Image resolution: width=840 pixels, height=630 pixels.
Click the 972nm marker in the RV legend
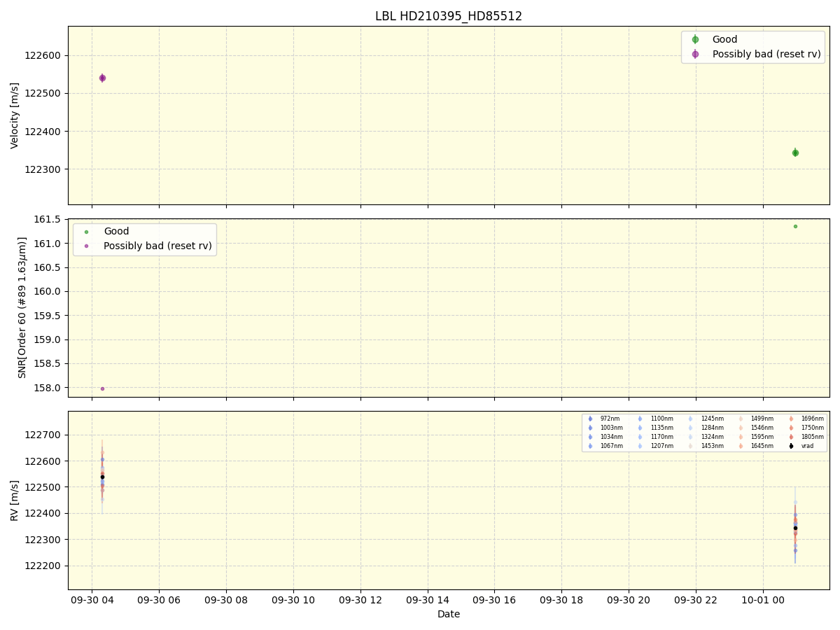[x=590, y=419]
